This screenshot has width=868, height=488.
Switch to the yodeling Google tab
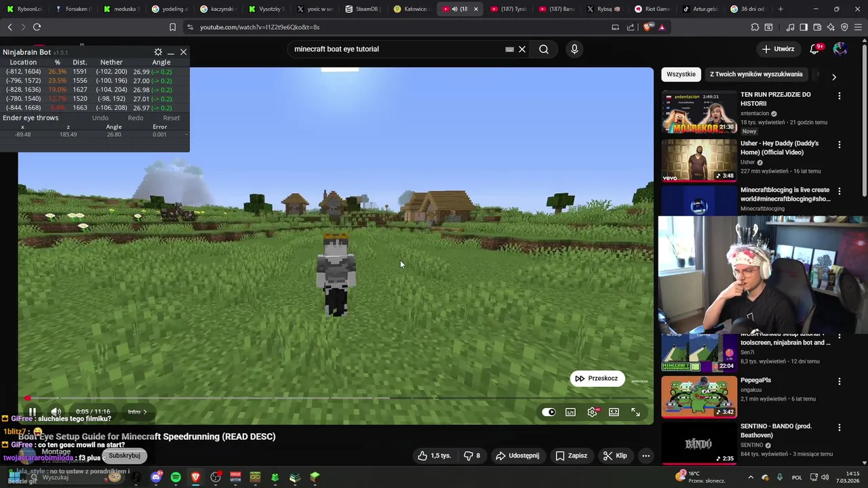pos(170,9)
